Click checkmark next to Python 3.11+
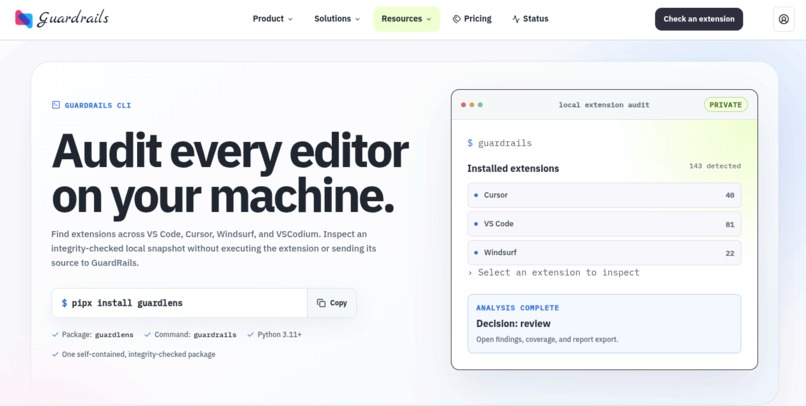 pos(251,335)
